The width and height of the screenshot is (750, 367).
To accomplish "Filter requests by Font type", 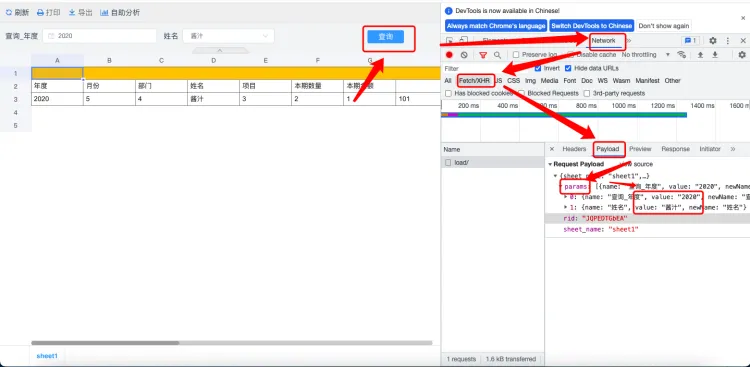I will pos(570,81).
